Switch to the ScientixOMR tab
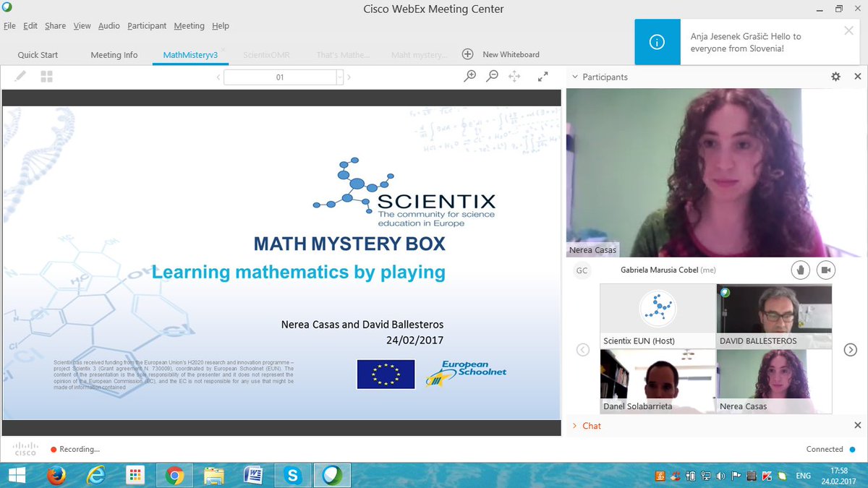 coord(267,54)
